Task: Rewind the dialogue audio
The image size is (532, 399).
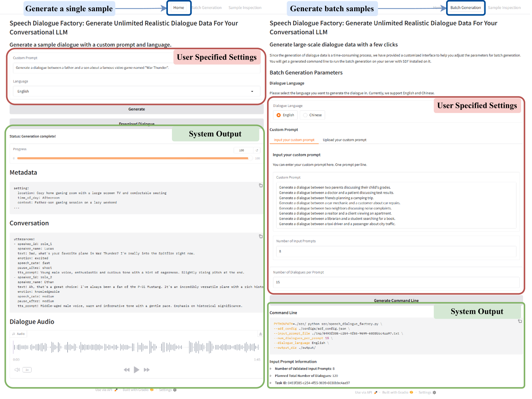Action: tap(127, 370)
